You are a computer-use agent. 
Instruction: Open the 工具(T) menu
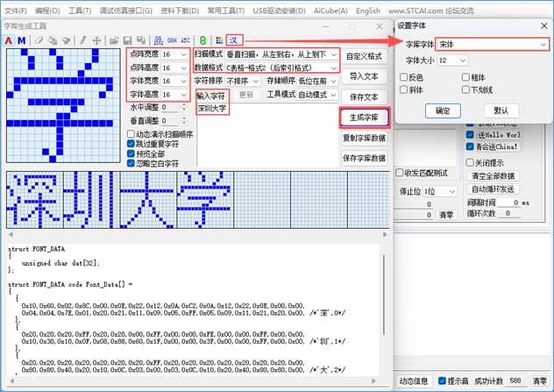pos(80,11)
